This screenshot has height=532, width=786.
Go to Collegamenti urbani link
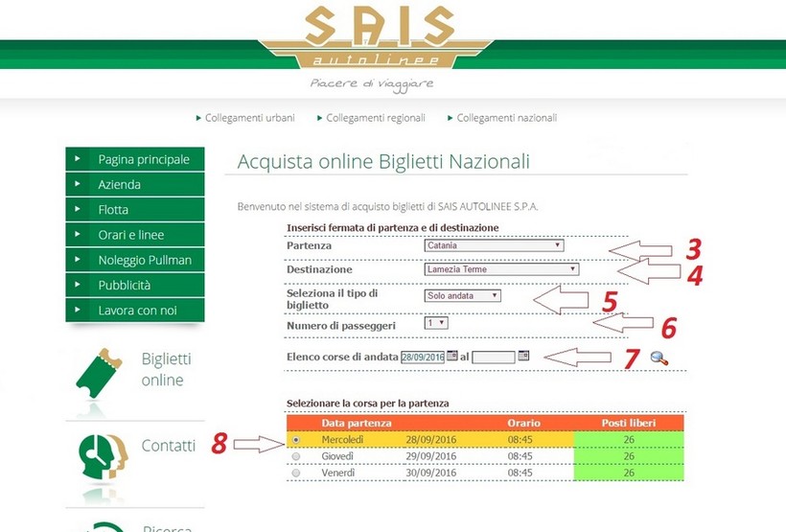249,118
